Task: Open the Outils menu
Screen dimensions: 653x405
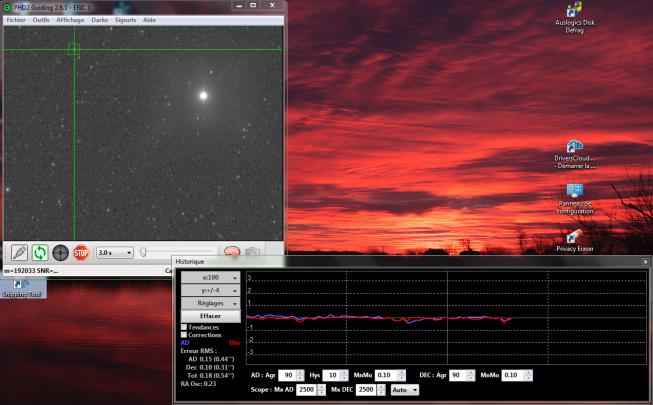Action: [x=41, y=20]
